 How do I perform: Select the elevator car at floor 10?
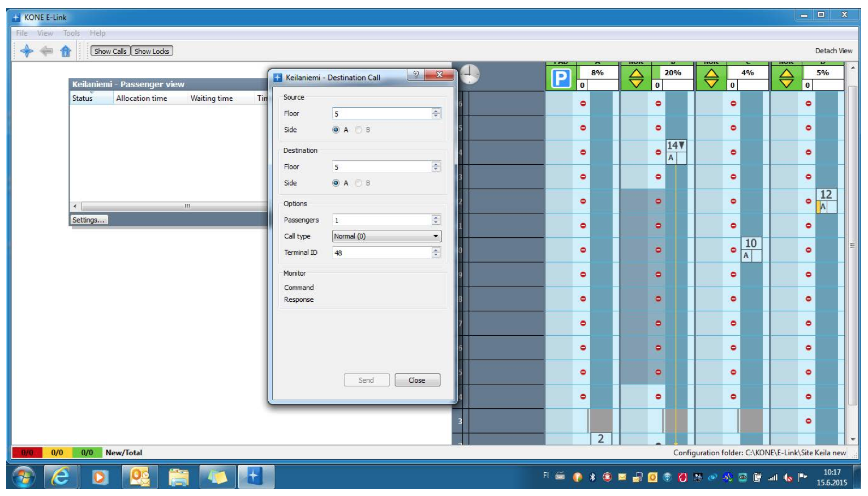click(x=751, y=249)
